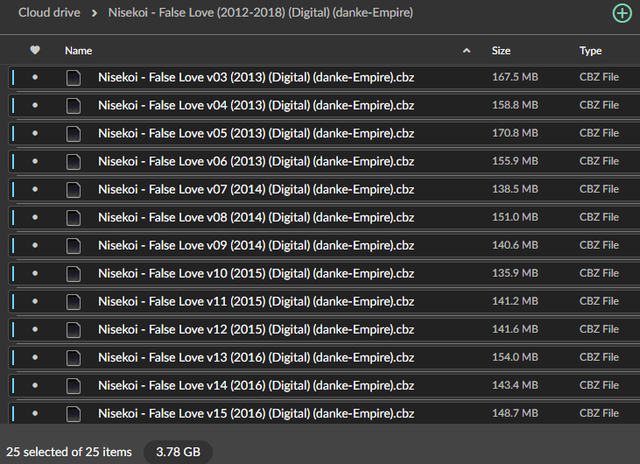Screen dimensions: 640x464
Task: Select file name Nisekoi - False Love v12 (2015)
Action: 256,330
